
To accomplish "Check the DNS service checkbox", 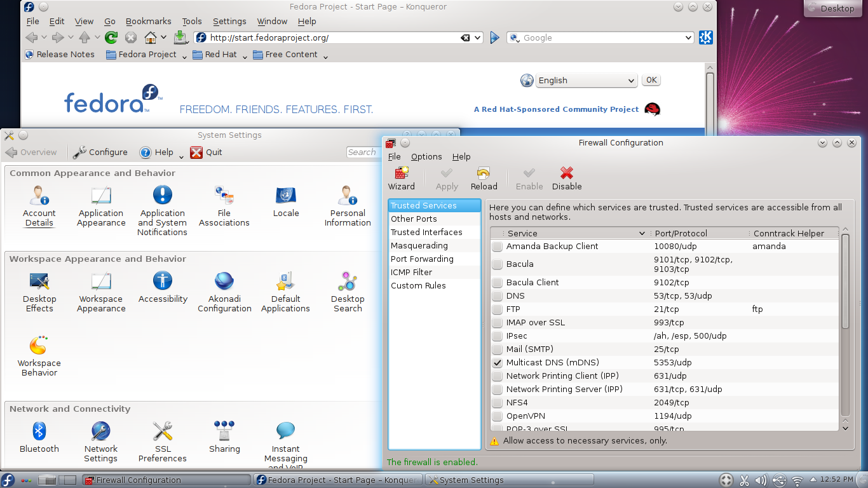I will click(x=498, y=296).
